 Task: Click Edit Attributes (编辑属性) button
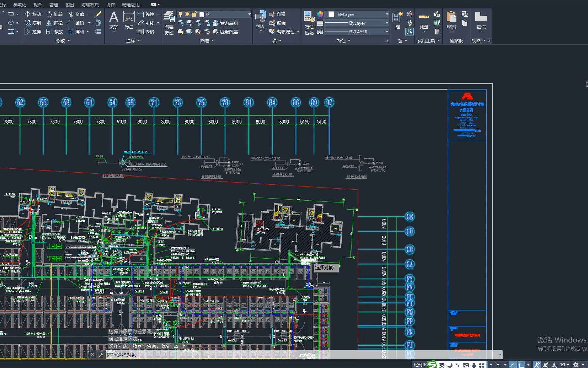click(x=282, y=32)
